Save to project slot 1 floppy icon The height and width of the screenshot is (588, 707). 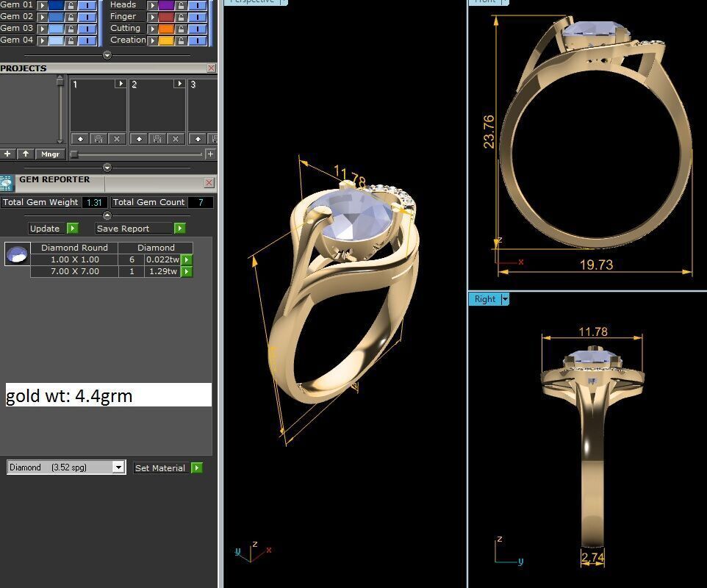(x=98, y=139)
